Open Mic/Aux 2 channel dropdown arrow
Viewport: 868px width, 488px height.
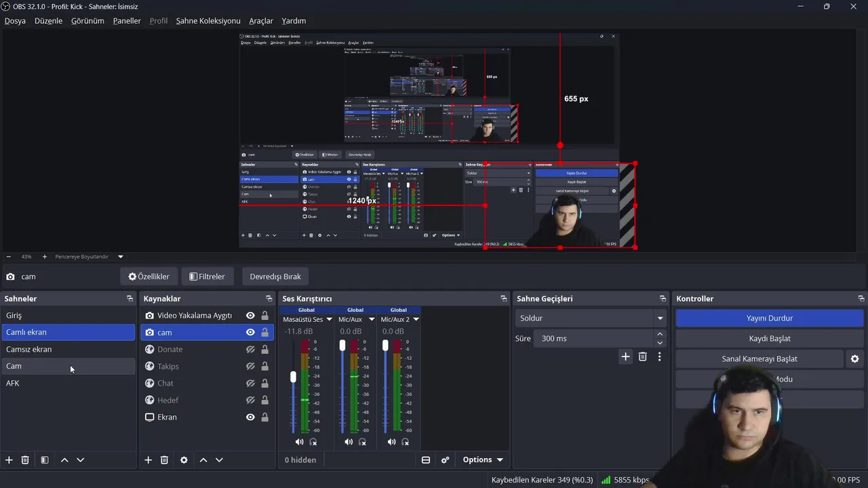point(416,319)
